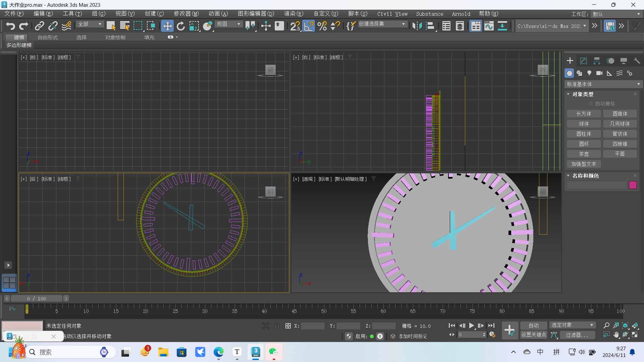
Task: Open the project path dropdown
Action: [552, 26]
